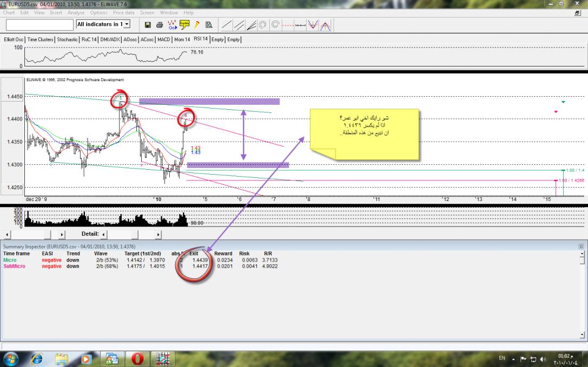Select the parallel channel lines tool
This screenshot has height=367, width=588.
coord(239,25)
